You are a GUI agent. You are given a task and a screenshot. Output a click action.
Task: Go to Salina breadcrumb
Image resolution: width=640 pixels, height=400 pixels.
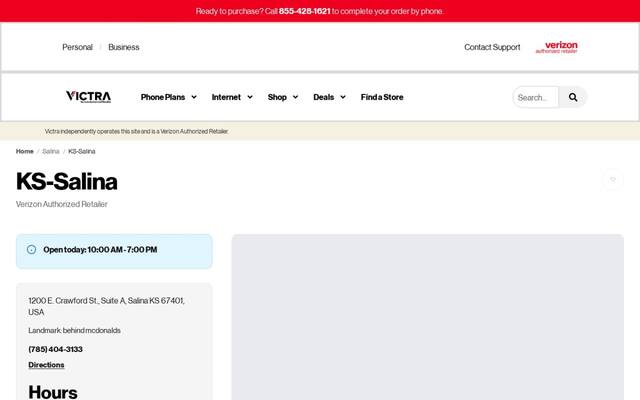51,151
